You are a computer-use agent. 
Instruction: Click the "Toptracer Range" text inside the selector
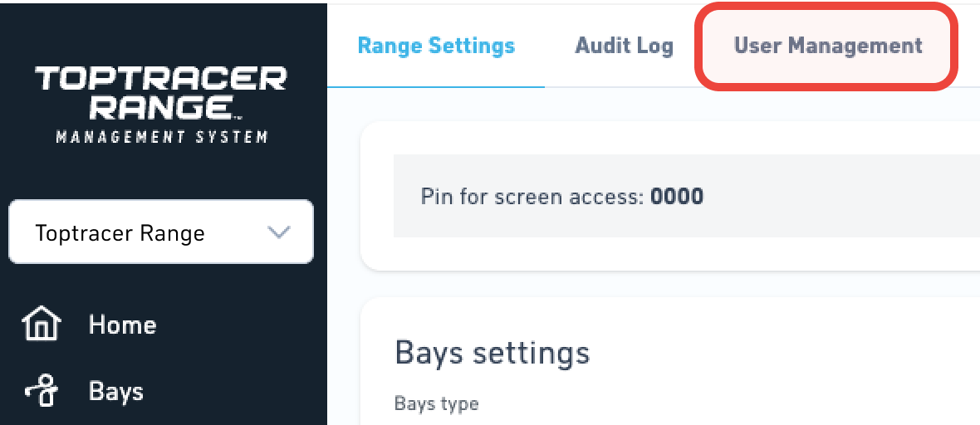click(120, 232)
